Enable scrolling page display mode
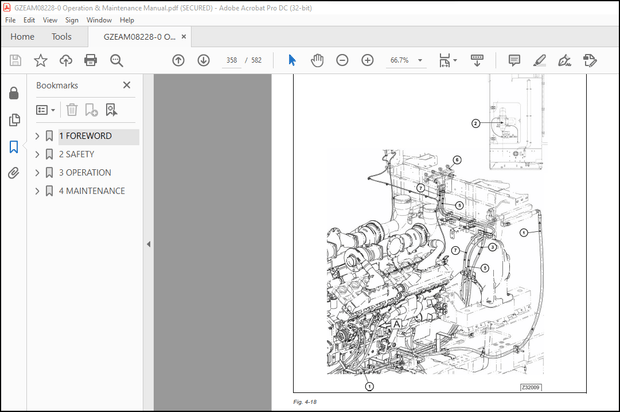The height and width of the screenshot is (412, 620). pyautogui.click(x=477, y=60)
